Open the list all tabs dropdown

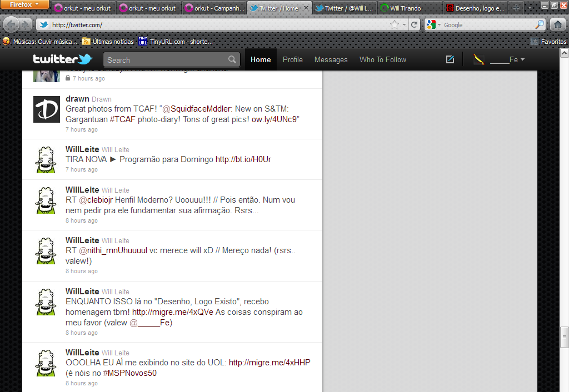530,8
